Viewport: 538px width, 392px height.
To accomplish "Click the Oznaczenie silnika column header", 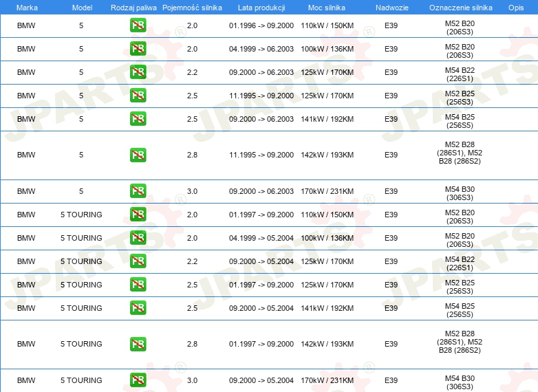I will coord(461,8).
